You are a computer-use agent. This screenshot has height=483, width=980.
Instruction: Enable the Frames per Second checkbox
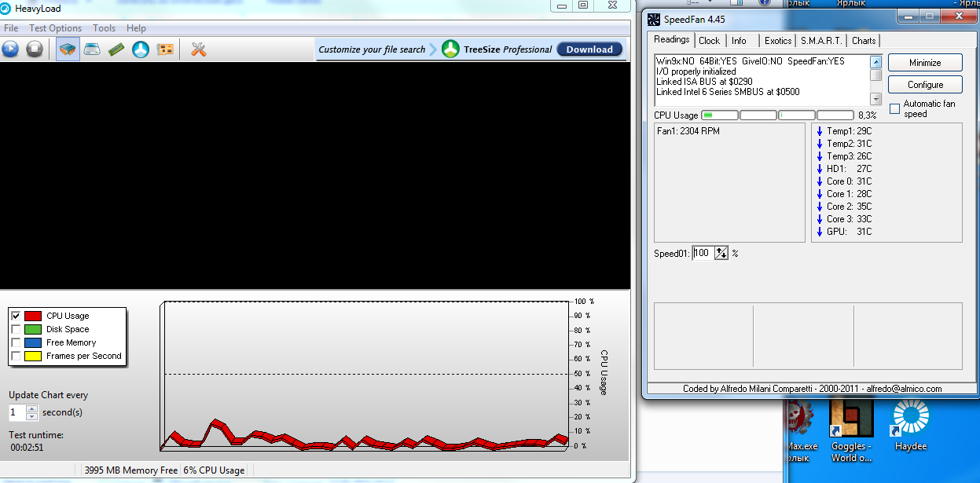coord(16,356)
